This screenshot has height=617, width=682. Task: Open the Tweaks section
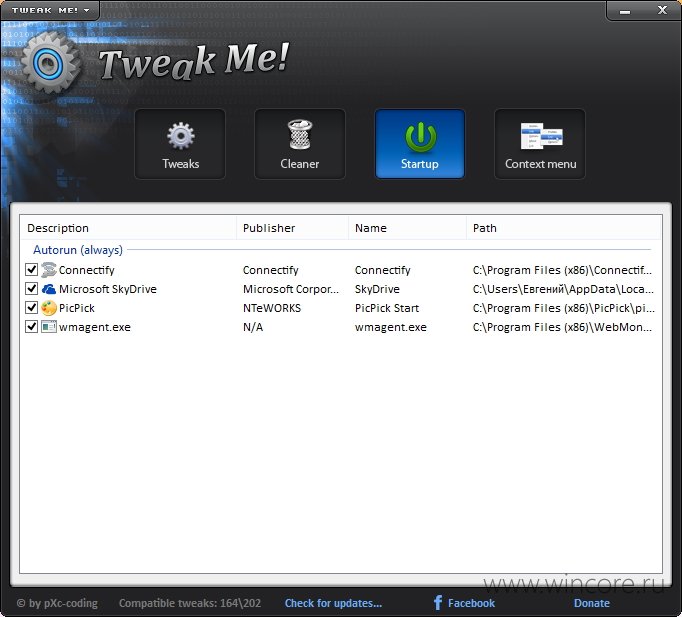pos(180,144)
